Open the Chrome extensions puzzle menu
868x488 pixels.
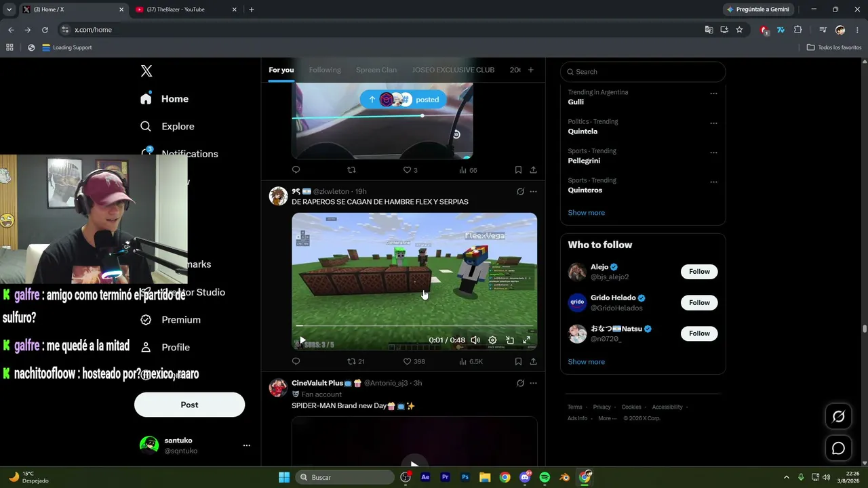point(797,30)
